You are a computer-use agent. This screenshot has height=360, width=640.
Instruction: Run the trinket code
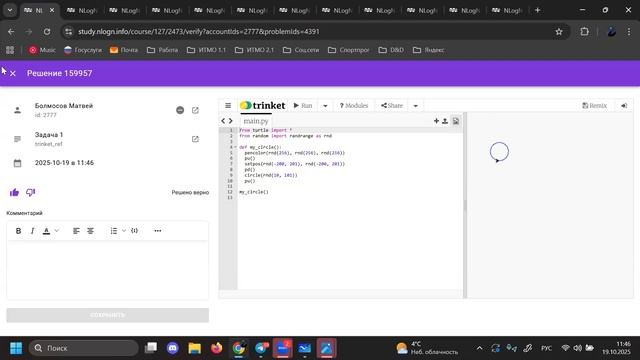point(303,106)
